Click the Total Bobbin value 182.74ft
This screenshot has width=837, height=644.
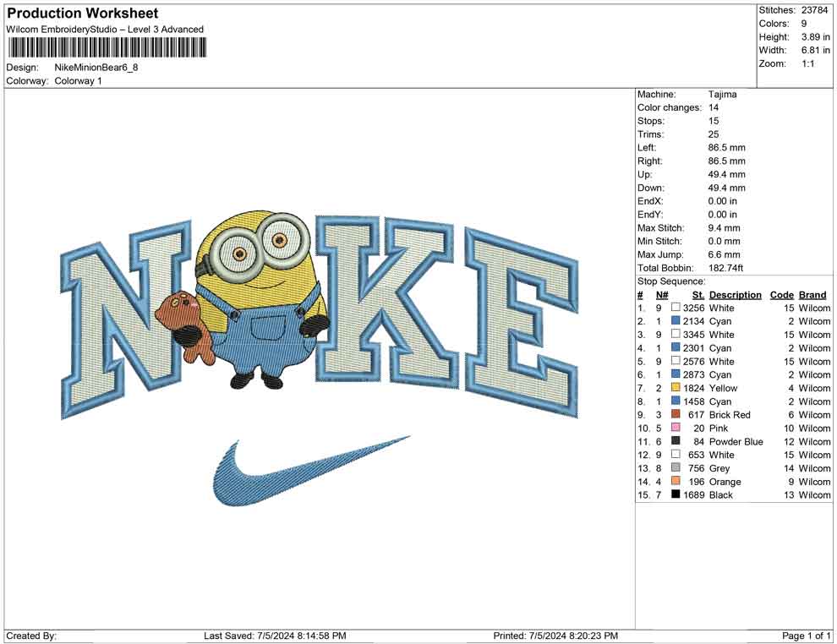pyautogui.click(x=726, y=268)
